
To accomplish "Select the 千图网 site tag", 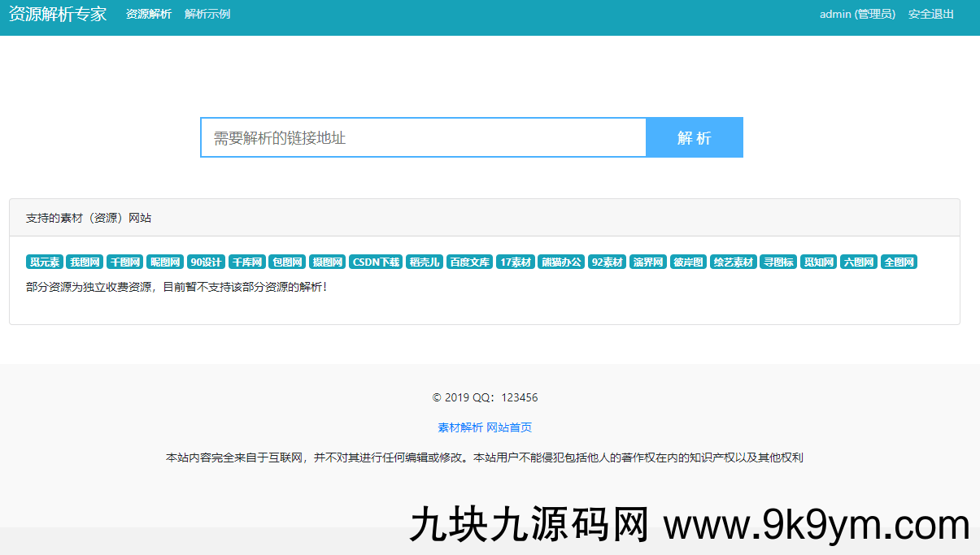I will pos(125,262).
